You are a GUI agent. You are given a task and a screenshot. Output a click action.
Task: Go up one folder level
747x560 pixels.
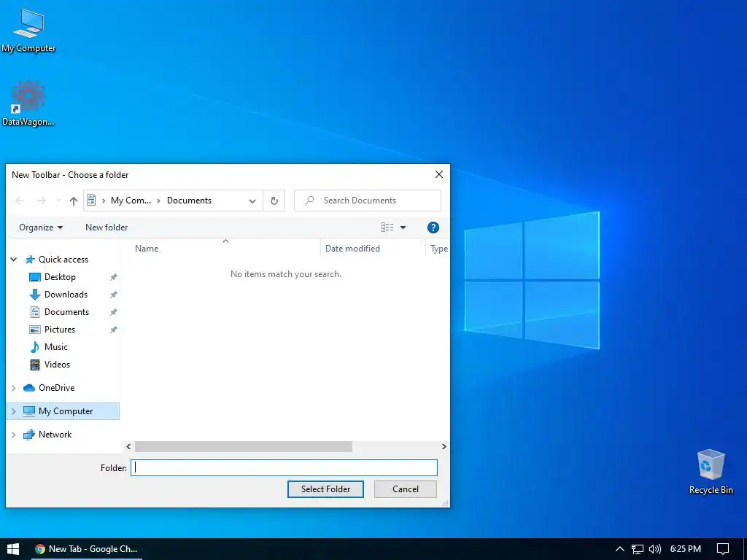pyautogui.click(x=74, y=201)
